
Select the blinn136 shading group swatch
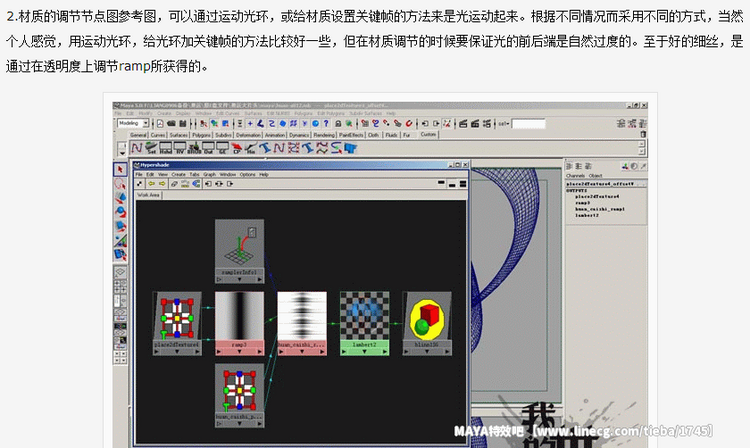click(x=427, y=316)
